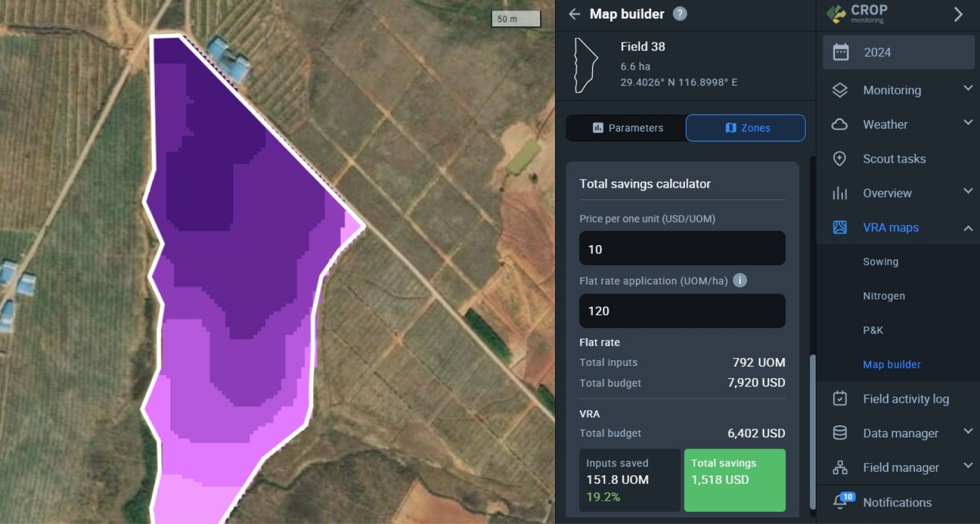Open the Sowing submenu item
Viewport: 980px width, 524px height.
coord(880,261)
